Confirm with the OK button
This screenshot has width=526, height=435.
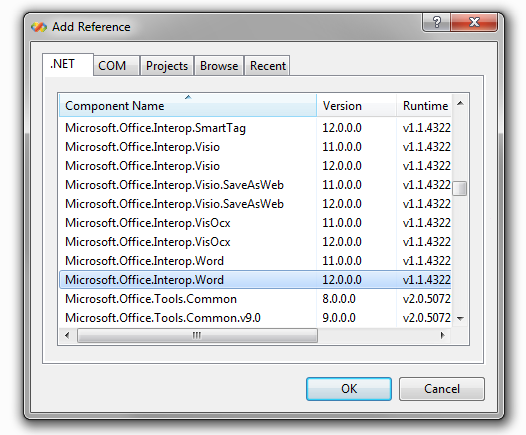coord(349,389)
